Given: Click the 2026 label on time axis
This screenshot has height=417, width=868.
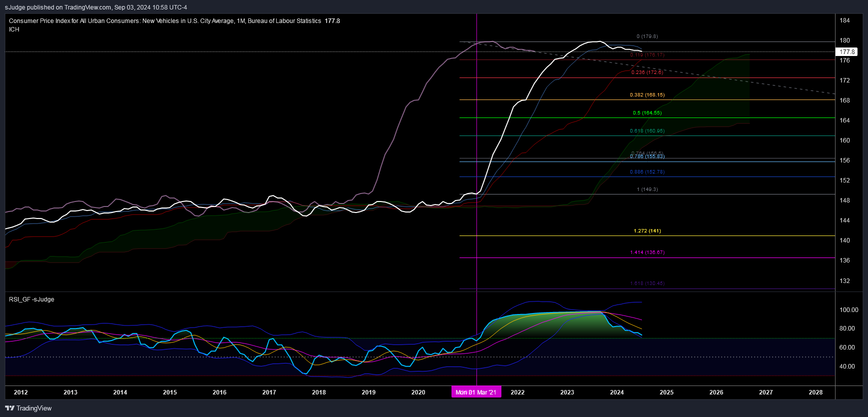Looking at the screenshot, I should 717,392.
